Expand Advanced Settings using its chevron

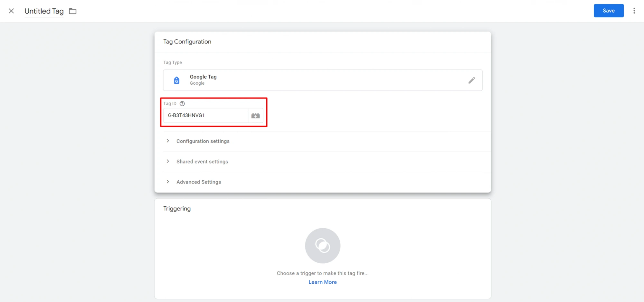(x=168, y=182)
